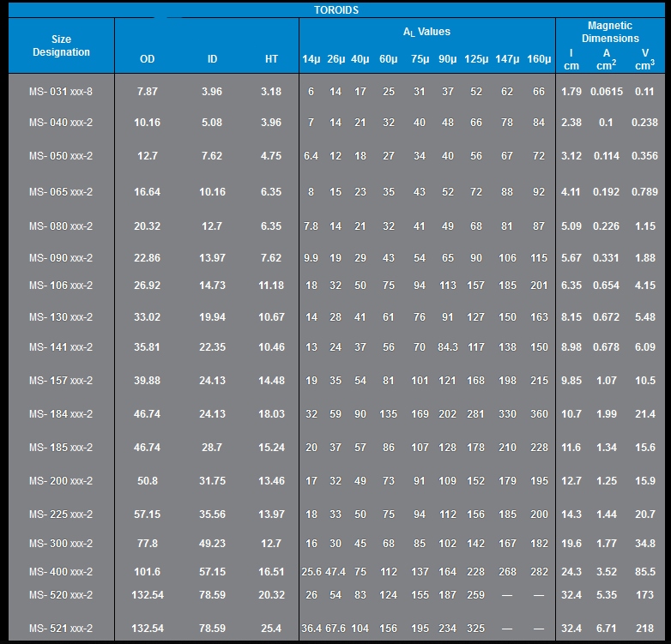The image size is (671, 644).
Task: Select the 18.03 HT value
Action: click(271, 414)
